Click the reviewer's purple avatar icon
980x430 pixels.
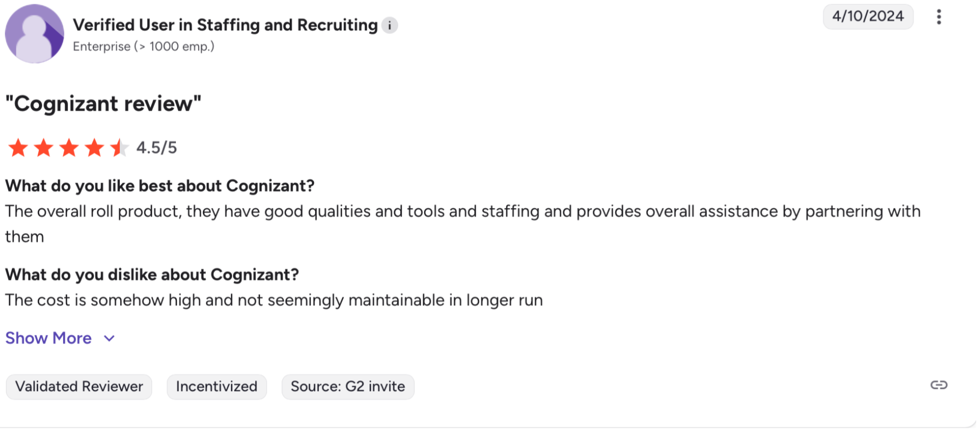tap(35, 33)
